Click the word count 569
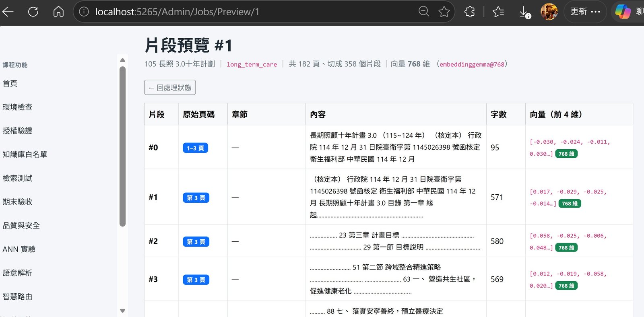644x317 pixels. pyautogui.click(x=497, y=280)
